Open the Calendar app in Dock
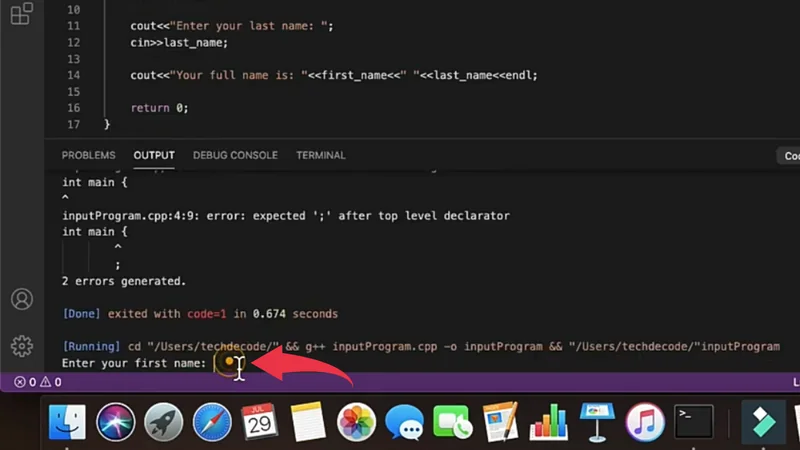800x450 pixels. [x=260, y=422]
